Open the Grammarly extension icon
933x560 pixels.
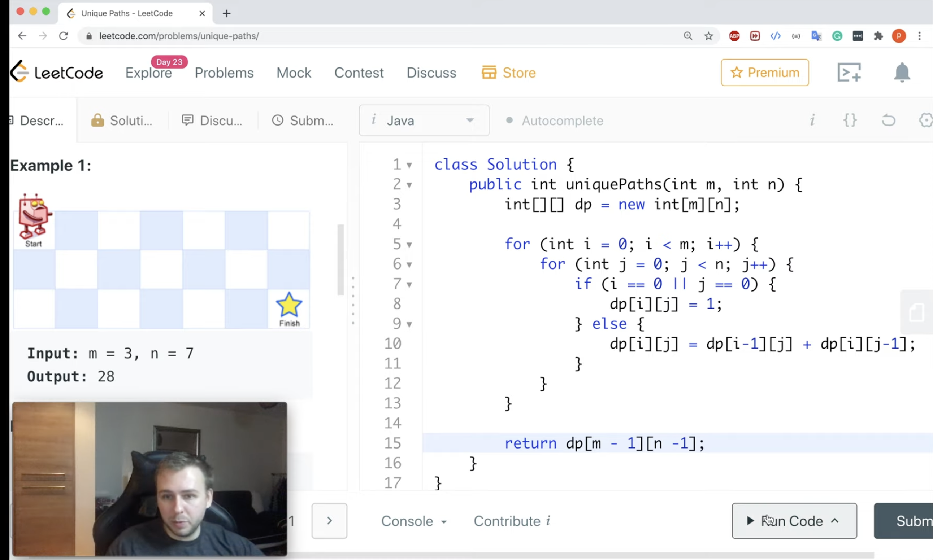click(x=837, y=36)
